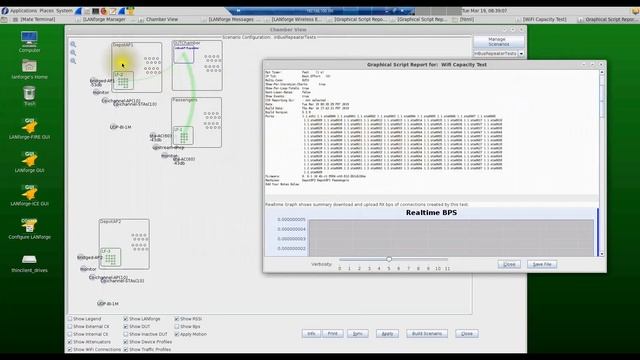Click the Manage Scenarios button
The image size is (640, 360).
[x=498, y=42]
